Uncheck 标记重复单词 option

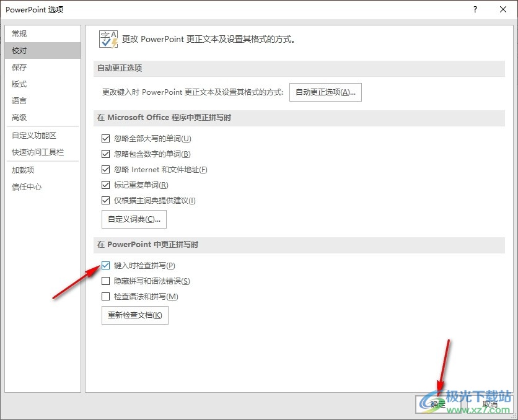click(x=105, y=185)
